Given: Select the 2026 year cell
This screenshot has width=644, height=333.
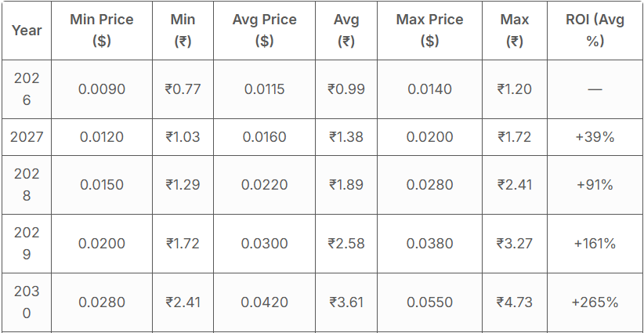Looking at the screenshot, I should pos(27,89).
